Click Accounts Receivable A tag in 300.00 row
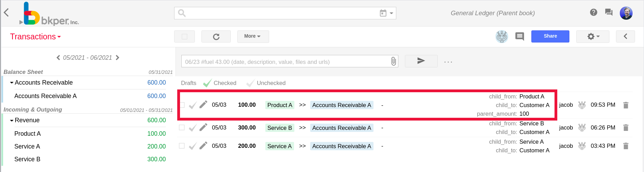Viewport: 644px width, 172px height. (x=342, y=128)
